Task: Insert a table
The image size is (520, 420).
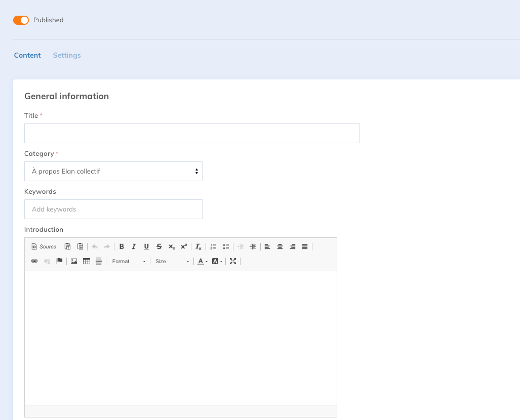Action: click(x=87, y=261)
